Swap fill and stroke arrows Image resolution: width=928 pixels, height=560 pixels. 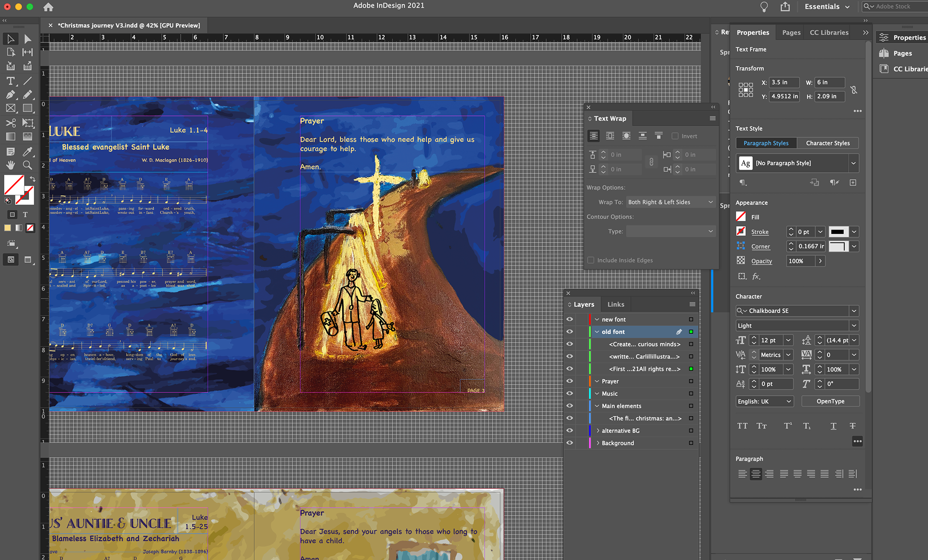(x=32, y=179)
